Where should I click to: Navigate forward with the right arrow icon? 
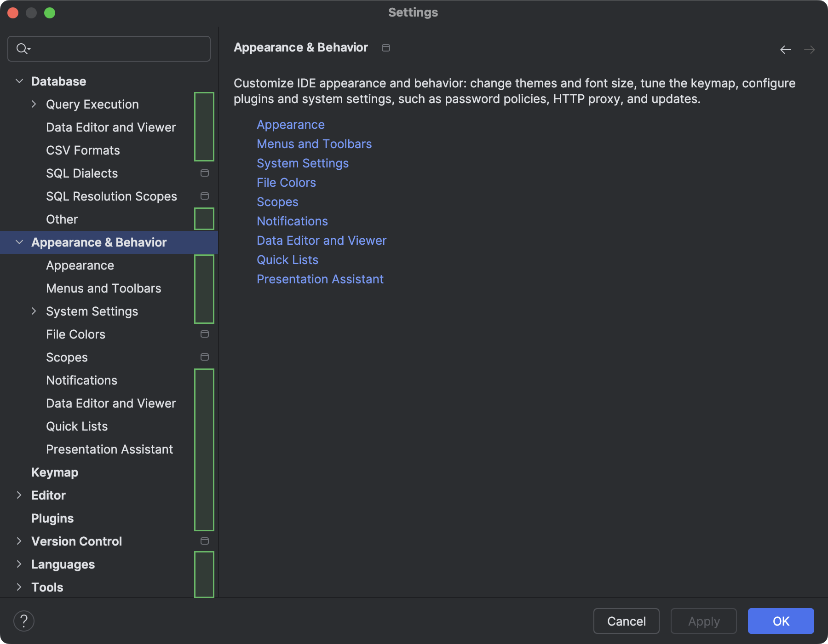pyautogui.click(x=810, y=49)
